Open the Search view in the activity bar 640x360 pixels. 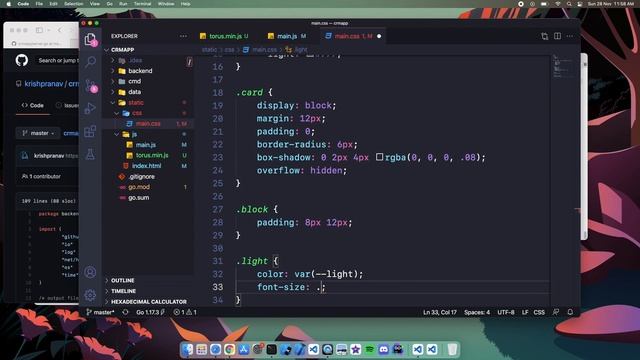(90, 62)
